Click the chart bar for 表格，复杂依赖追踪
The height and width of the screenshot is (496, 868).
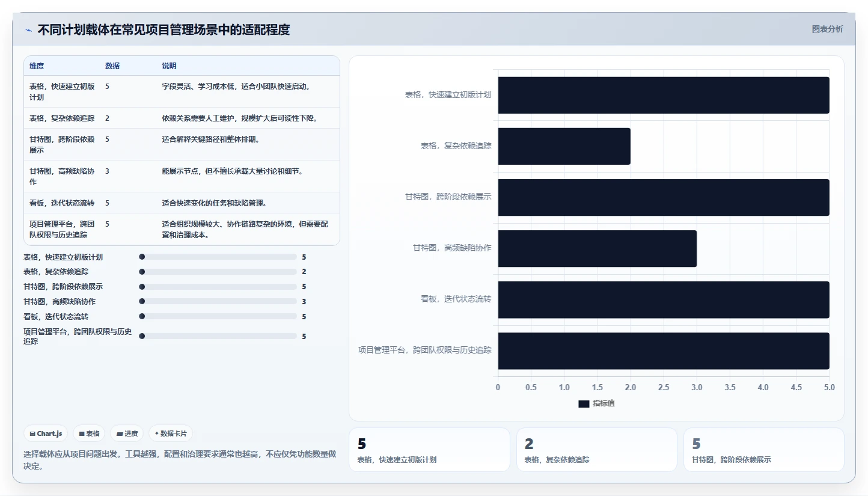click(x=564, y=146)
